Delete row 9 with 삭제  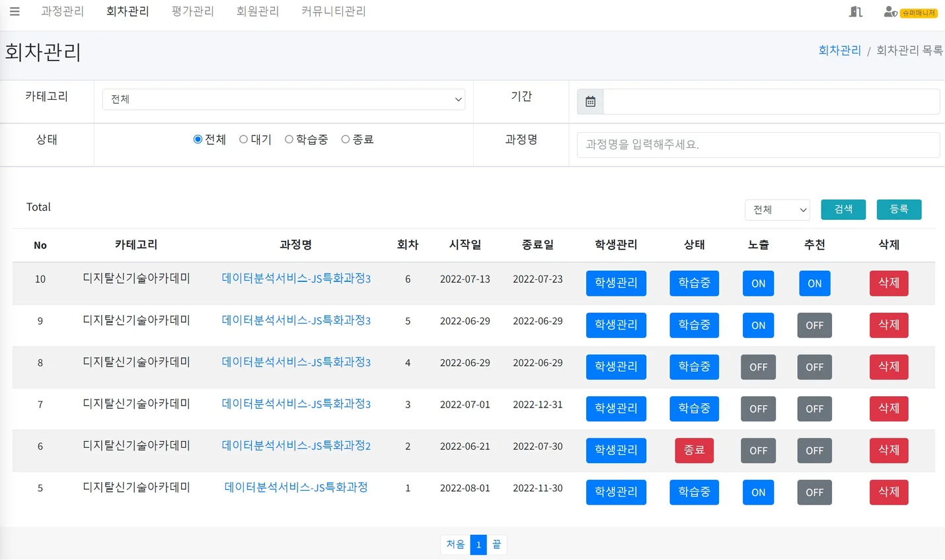click(889, 325)
